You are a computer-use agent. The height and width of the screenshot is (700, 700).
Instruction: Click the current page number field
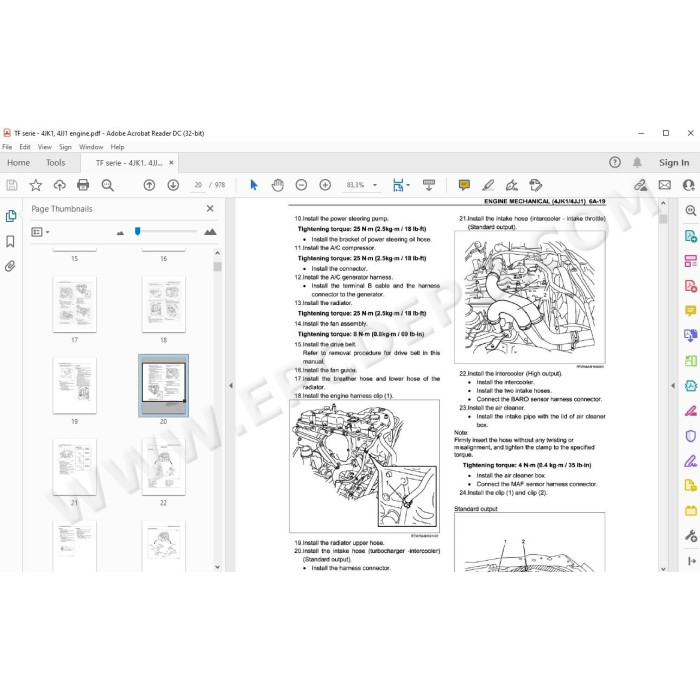198,185
